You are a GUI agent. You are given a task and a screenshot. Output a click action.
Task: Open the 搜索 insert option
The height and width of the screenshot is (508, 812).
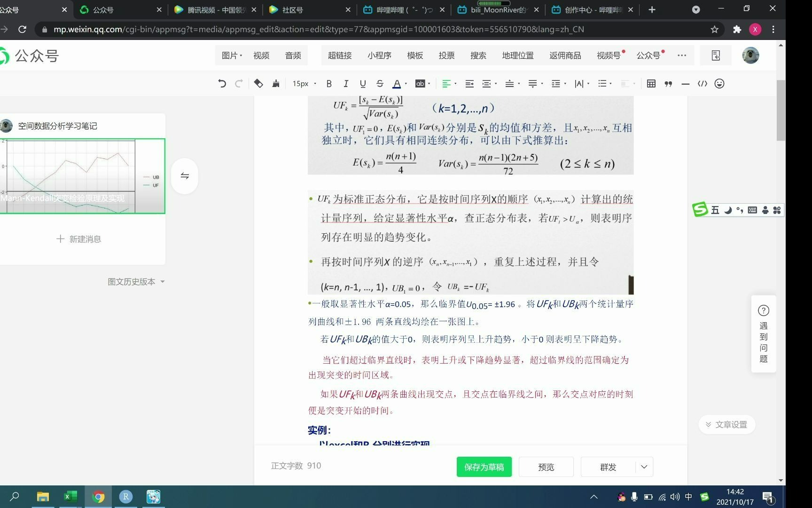point(478,56)
